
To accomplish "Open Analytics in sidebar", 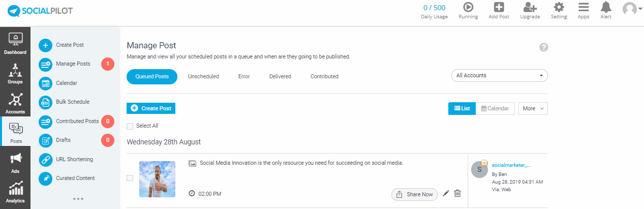I will [15, 192].
